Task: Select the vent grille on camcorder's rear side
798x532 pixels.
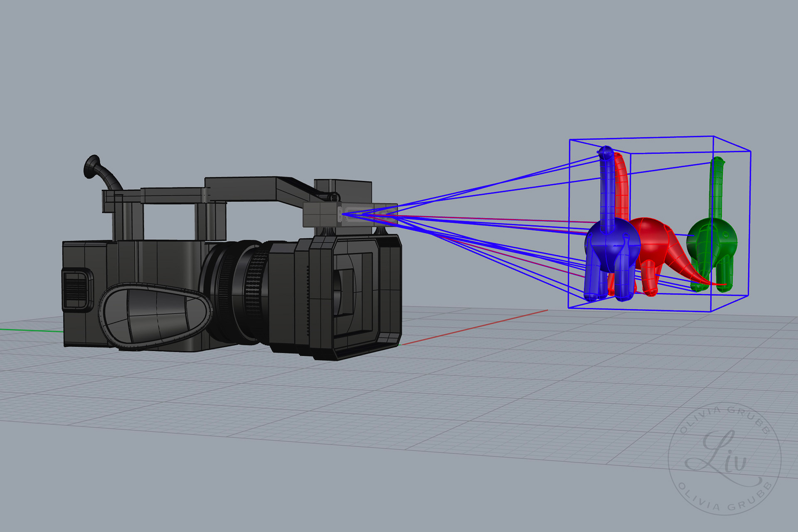Action: click(76, 289)
